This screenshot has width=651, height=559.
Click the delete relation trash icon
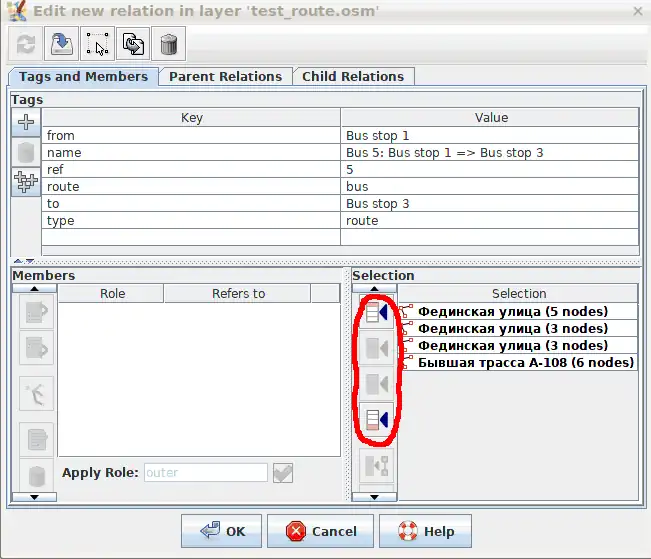(169, 44)
